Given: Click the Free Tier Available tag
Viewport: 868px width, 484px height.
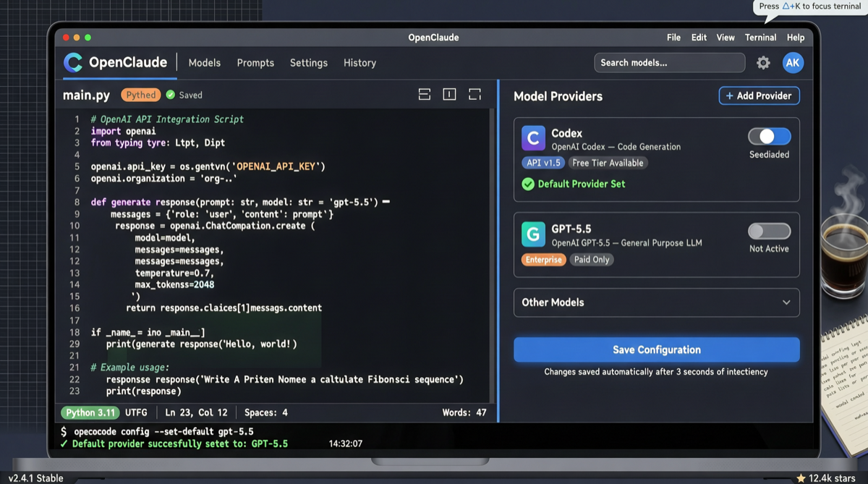Looking at the screenshot, I should [608, 163].
